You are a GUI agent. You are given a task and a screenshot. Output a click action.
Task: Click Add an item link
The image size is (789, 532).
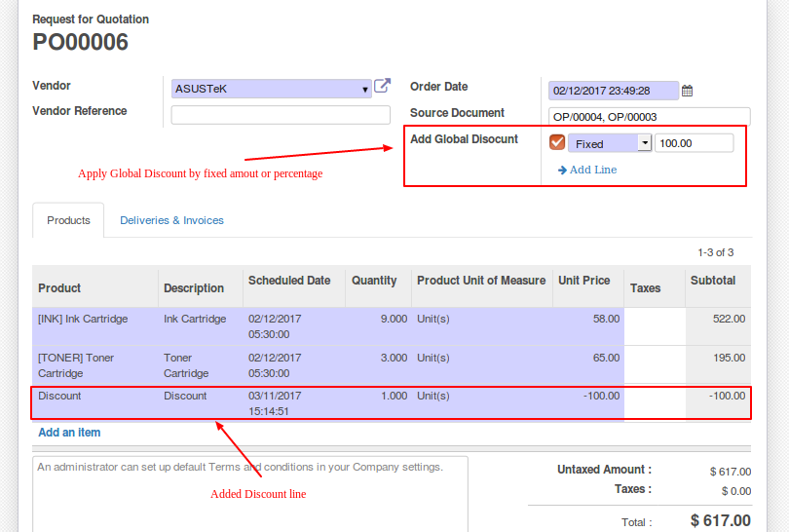pyautogui.click(x=69, y=433)
